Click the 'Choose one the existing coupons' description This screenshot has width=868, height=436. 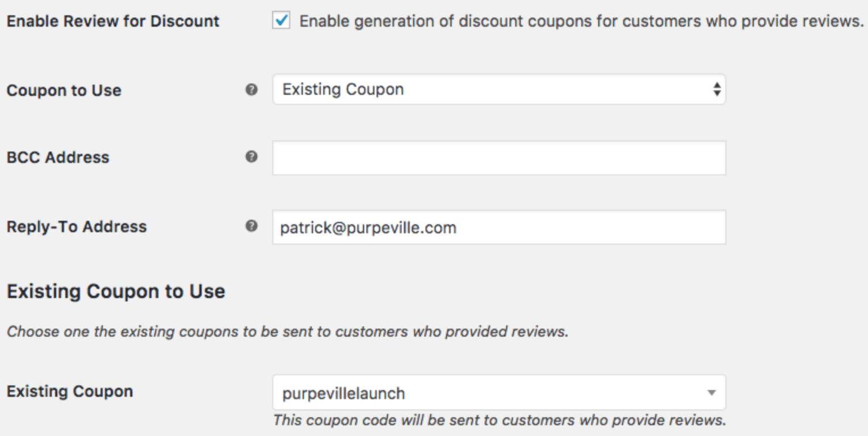[x=287, y=332]
